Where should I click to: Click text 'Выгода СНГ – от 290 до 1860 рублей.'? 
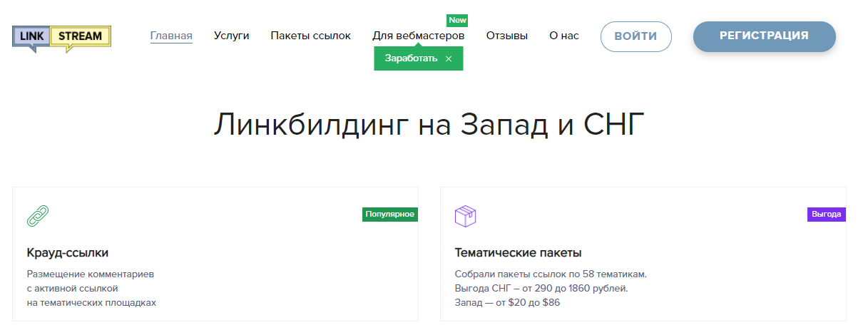tap(541, 288)
